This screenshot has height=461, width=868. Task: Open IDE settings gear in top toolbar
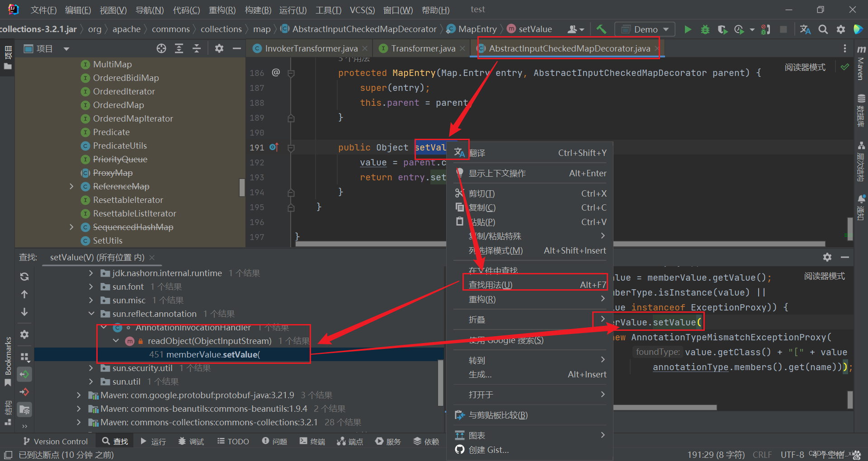point(840,29)
